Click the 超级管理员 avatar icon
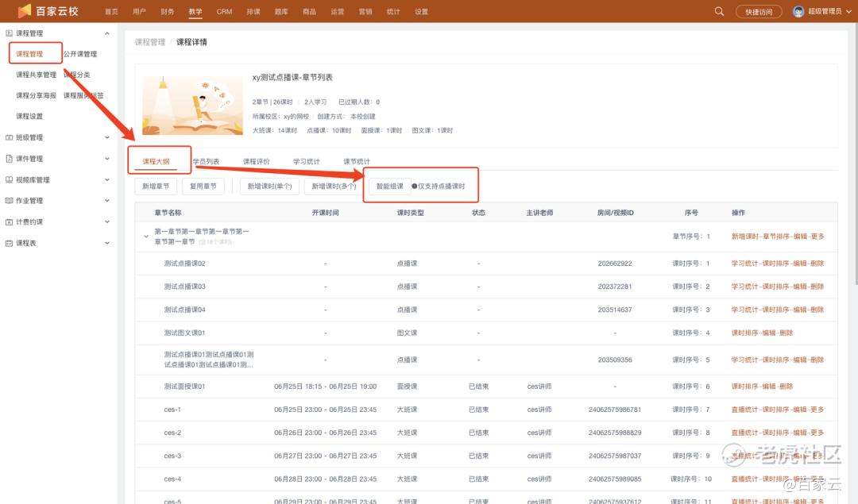 pos(798,12)
